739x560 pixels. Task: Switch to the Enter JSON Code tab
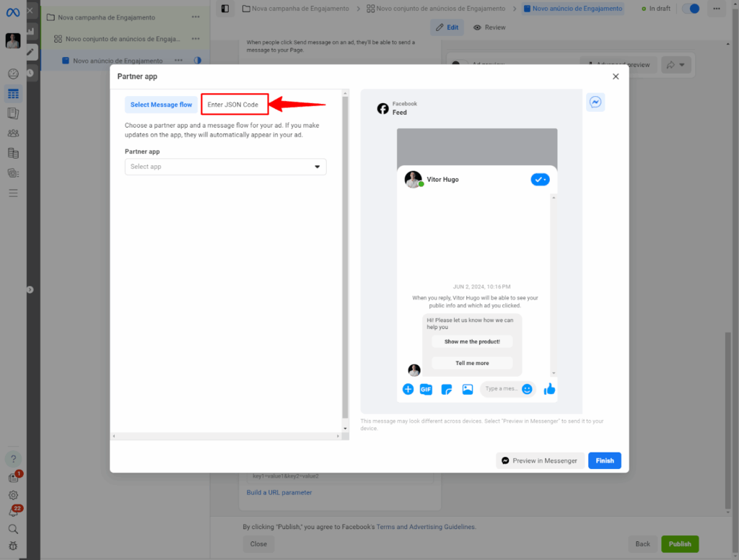[x=235, y=105]
